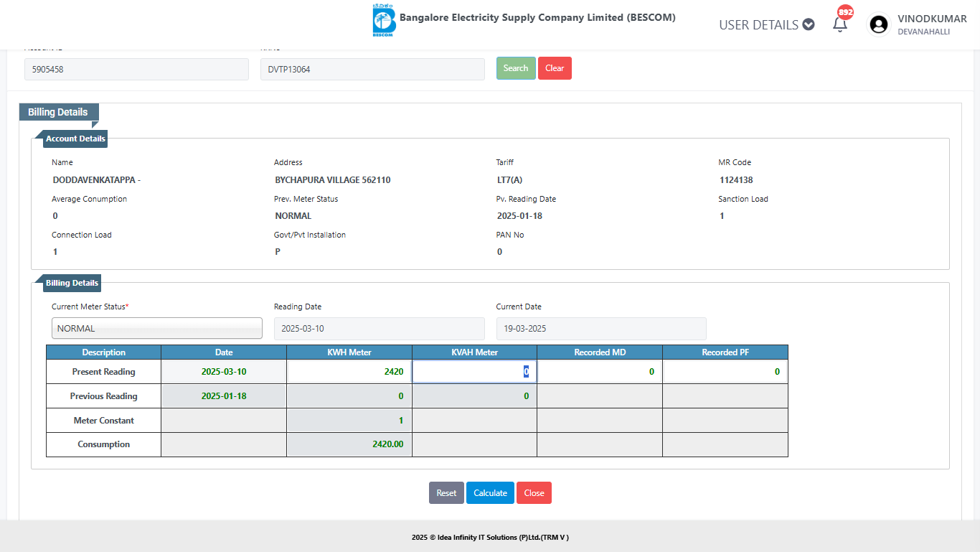The width and height of the screenshot is (980, 552).
Task: Click the Reset button
Action: point(446,493)
